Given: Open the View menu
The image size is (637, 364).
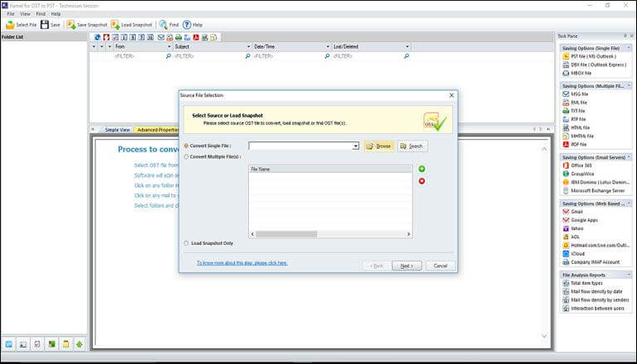Looking at the screenshot, I should coord(25,14).
